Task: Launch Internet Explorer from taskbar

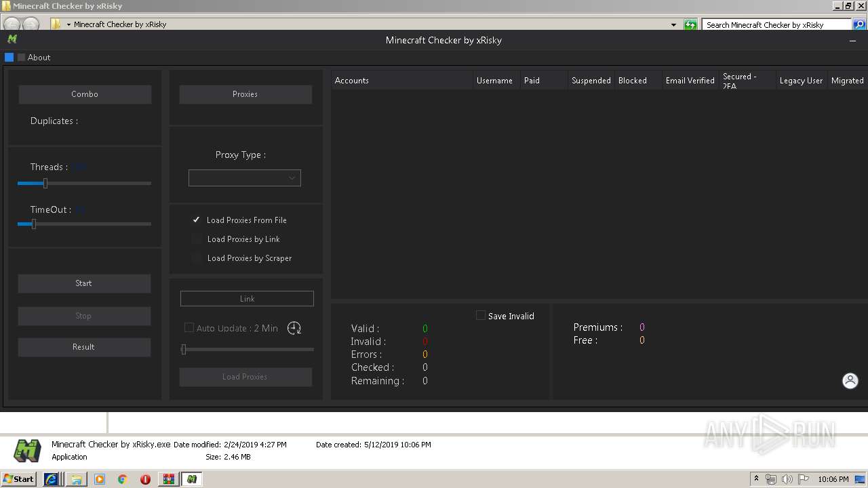Action: [52, 479]
